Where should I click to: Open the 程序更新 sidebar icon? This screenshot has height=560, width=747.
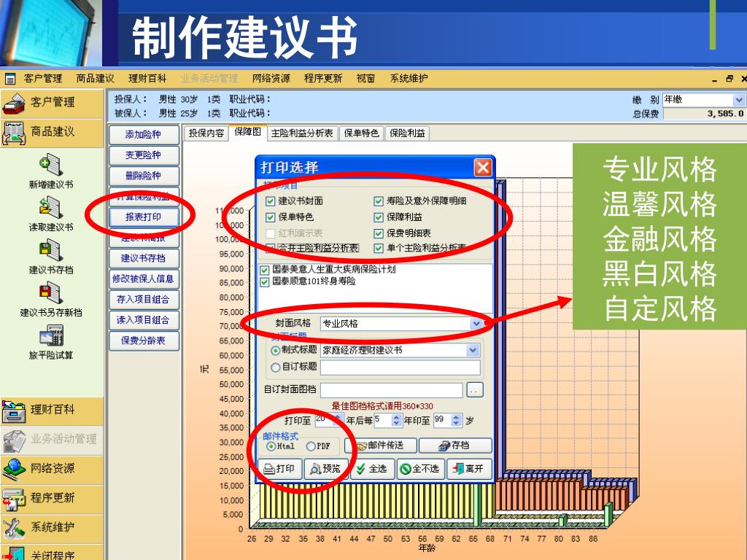coord(14,499)
